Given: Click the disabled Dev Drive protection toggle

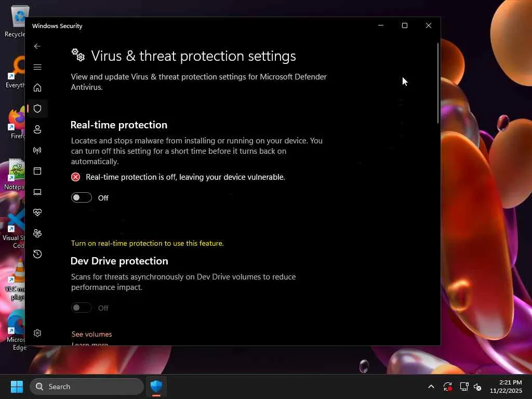Looking at the screenshot, I should (x=82, y=308).
